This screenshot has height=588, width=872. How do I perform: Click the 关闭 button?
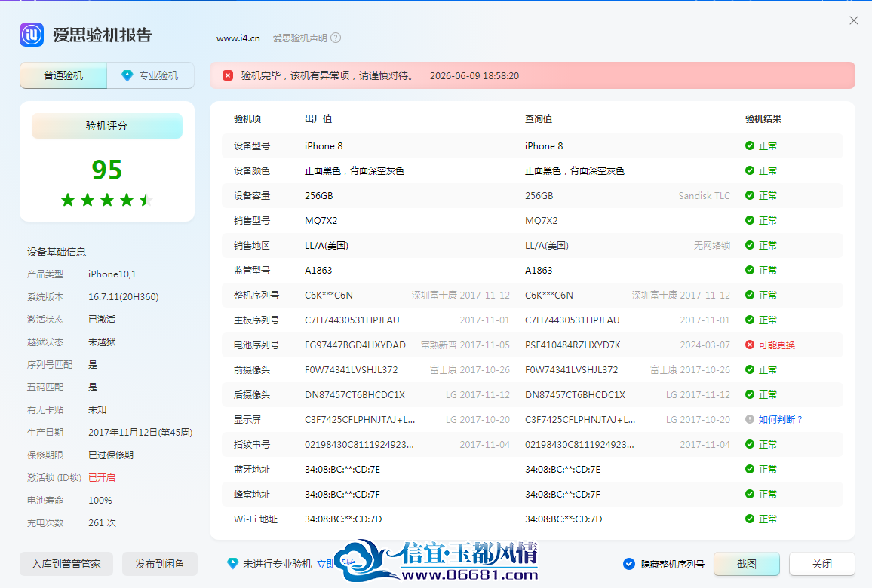822,564
